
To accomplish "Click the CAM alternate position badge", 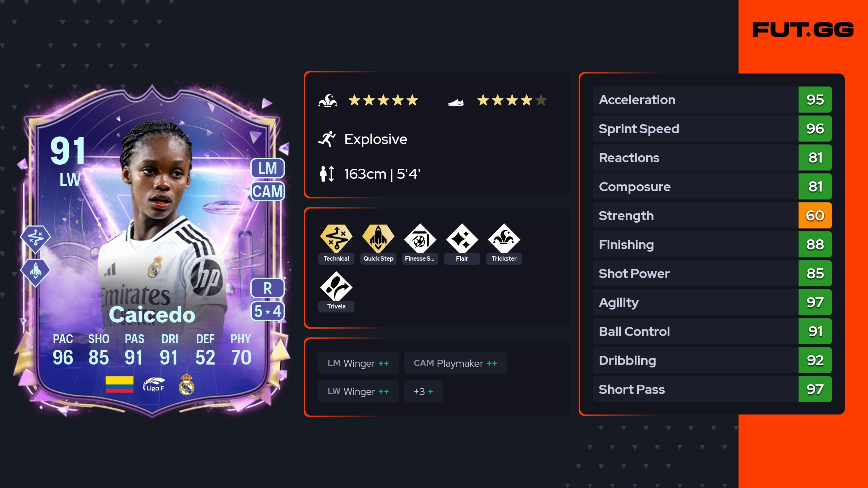I will click(268, 191).
